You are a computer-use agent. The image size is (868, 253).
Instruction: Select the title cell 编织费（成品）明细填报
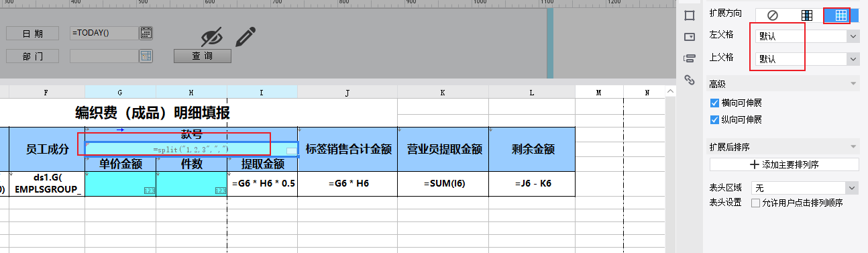point(152,112)
